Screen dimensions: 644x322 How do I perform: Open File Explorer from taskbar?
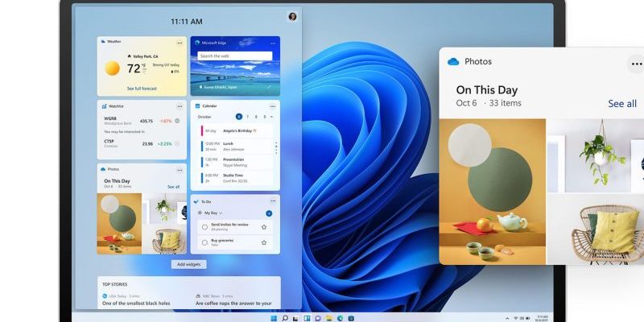pos(329,318)
